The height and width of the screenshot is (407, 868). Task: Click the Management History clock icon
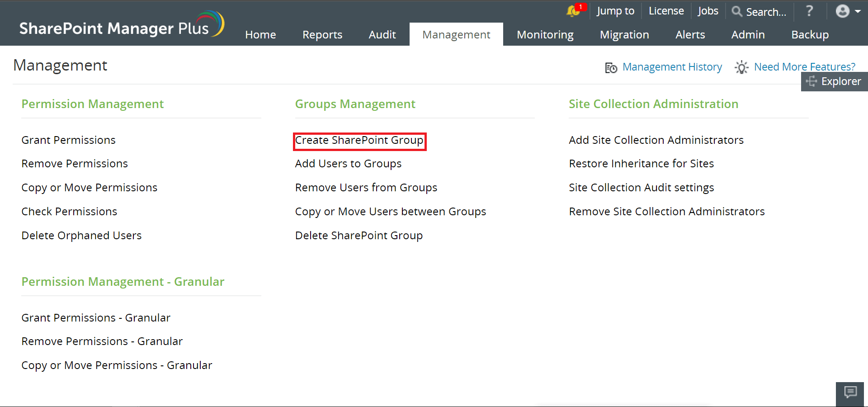click(x=610, y=67)
